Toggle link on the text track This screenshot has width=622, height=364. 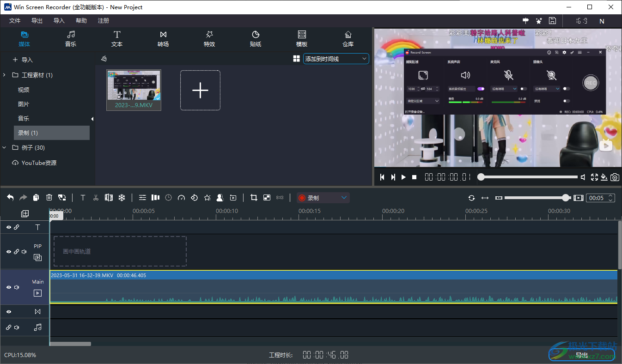click(17, 227)
